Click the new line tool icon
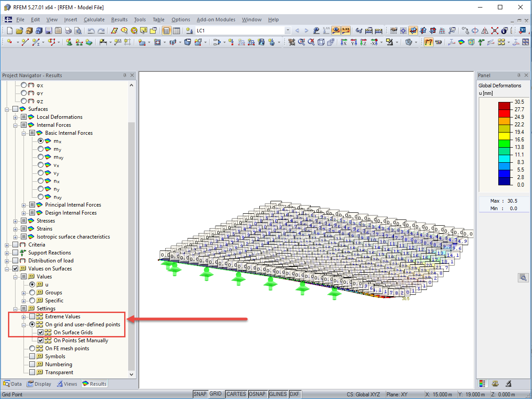Image resolution: width=532 pixels, height=399 pixels. 25,42
